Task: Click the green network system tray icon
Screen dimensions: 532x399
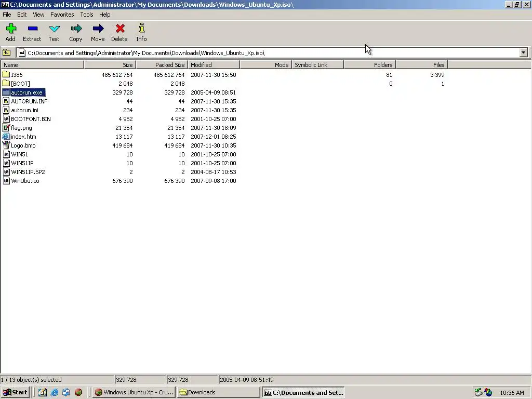Action: click(478, 392)
